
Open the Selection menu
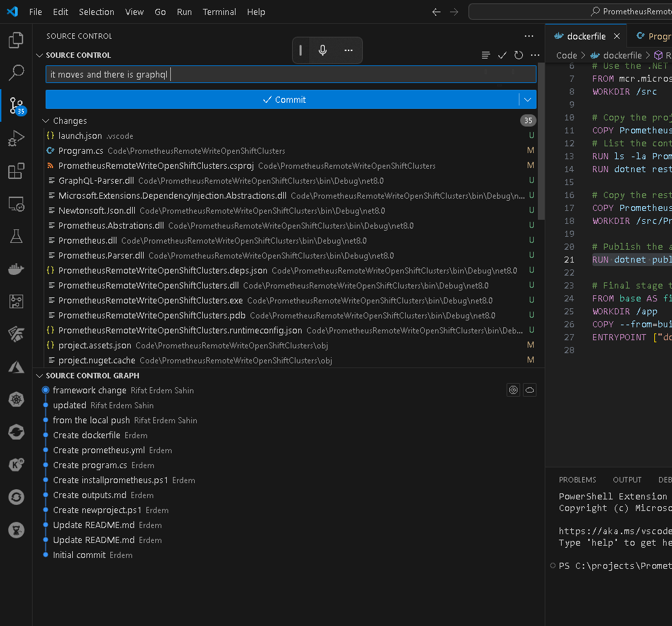click(x=97, y=12)
